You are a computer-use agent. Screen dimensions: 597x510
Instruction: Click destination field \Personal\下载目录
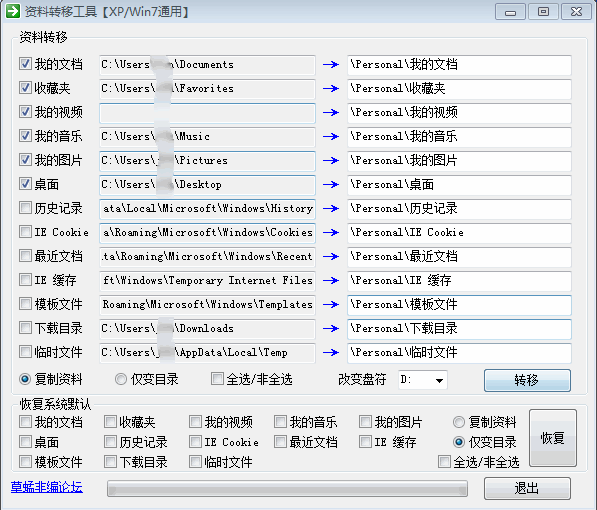pos(459,329)
